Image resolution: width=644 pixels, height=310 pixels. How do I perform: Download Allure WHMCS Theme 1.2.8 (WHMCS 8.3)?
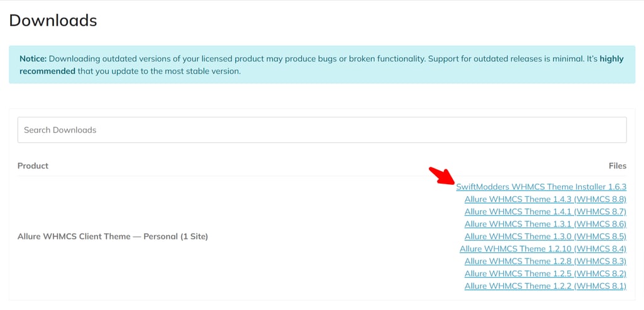pyautogui.click(x=545, y=262)
